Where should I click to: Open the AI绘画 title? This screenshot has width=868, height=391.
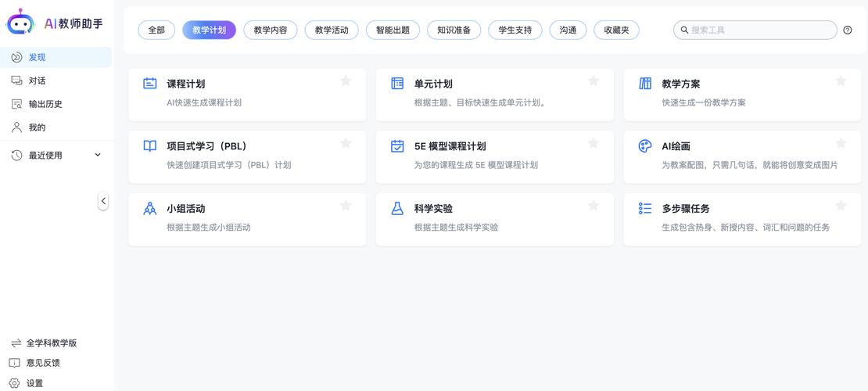pos(676,147)
